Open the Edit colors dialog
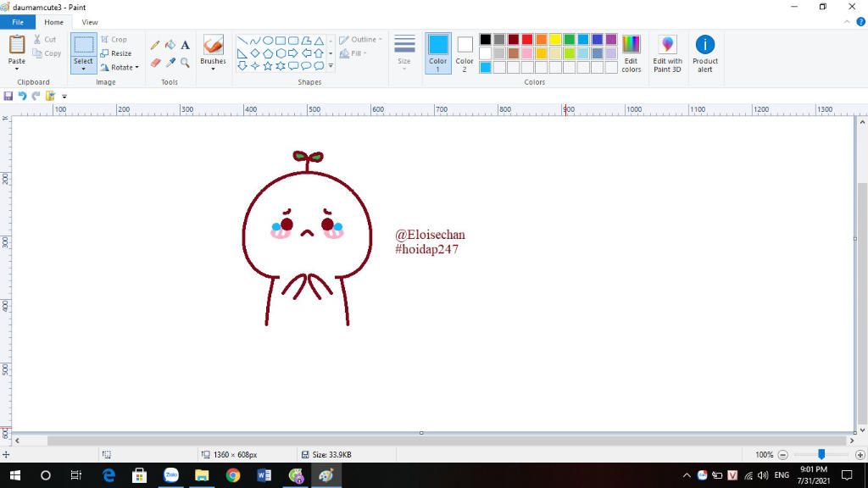Screen dimensions: 868x488 tap(631, 53)
